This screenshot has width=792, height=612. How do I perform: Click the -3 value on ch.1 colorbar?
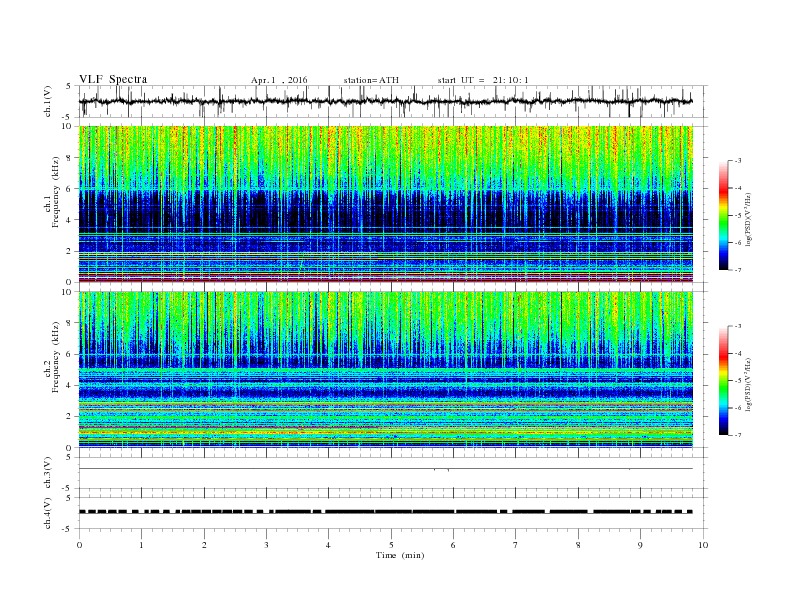coord(738,161)
